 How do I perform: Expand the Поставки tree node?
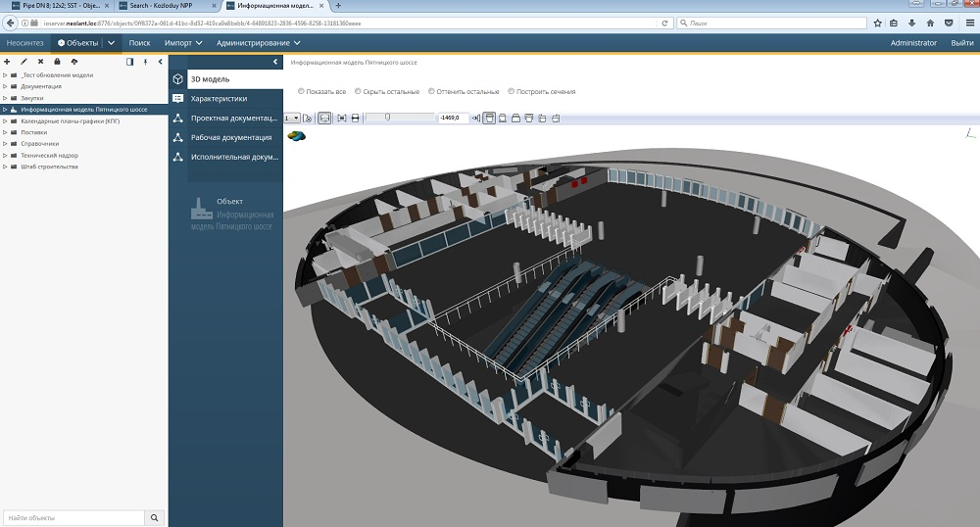coord(5,132)
